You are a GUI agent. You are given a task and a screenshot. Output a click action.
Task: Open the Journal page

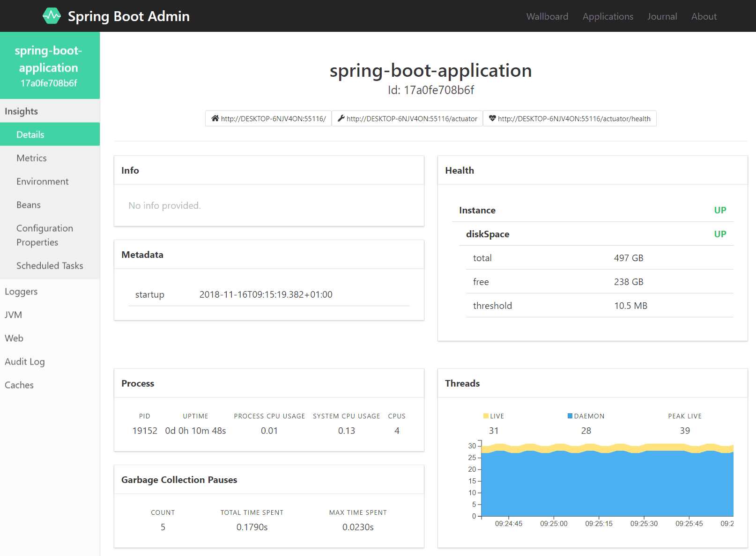click(x=662, y=16)
